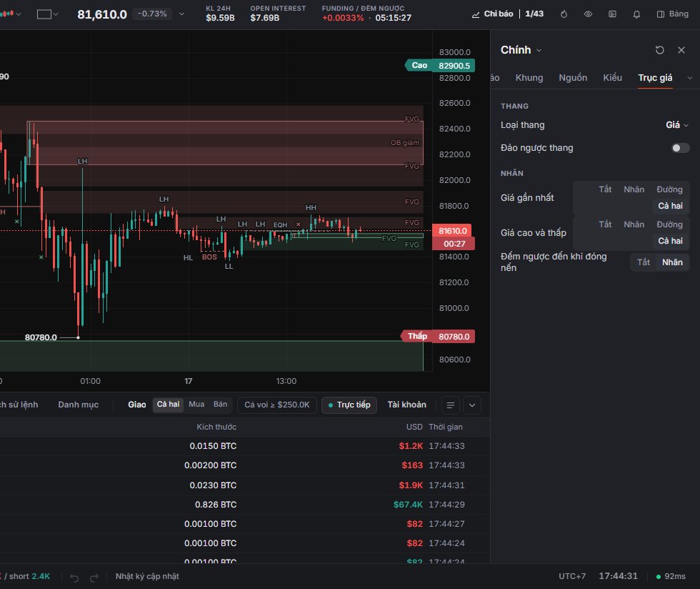This screenshot has height=589, width=700.
Task: Click the redo arrow in status bar
Action: (94, 578)
